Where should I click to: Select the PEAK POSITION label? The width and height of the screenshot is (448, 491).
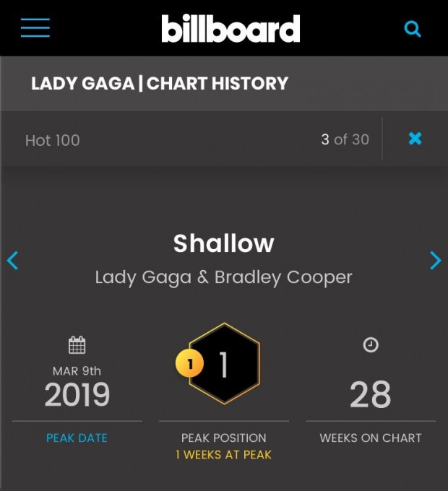(x=224, y=438)
